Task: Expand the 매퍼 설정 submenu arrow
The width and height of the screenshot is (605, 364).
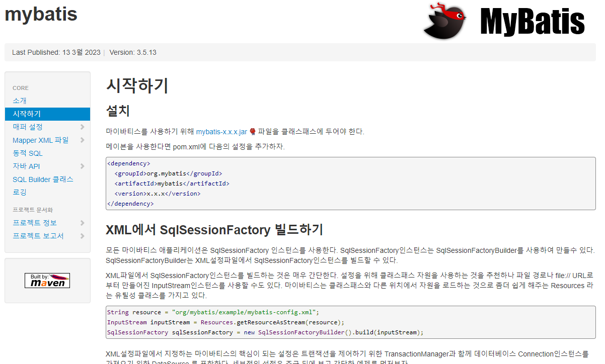Action: pos(82,127)
